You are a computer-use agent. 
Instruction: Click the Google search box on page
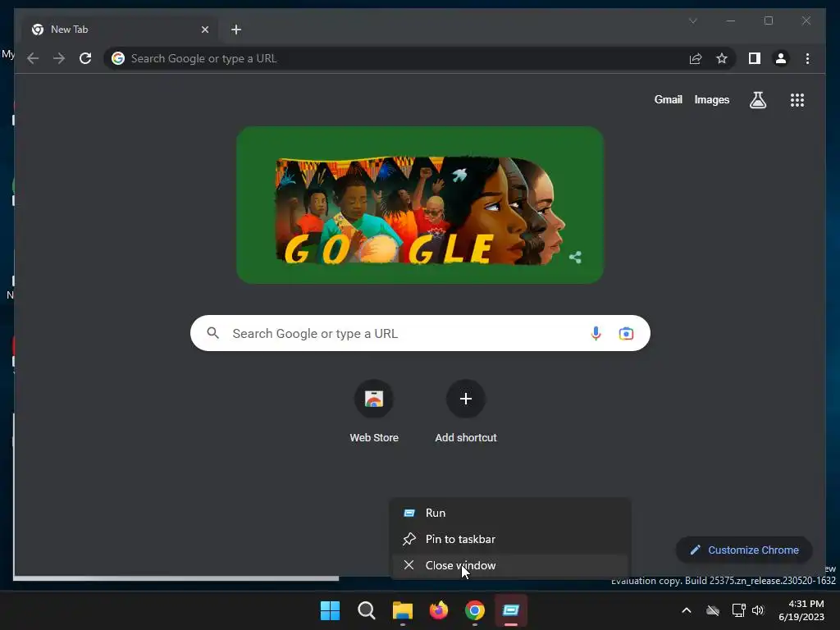click(420, 333)
